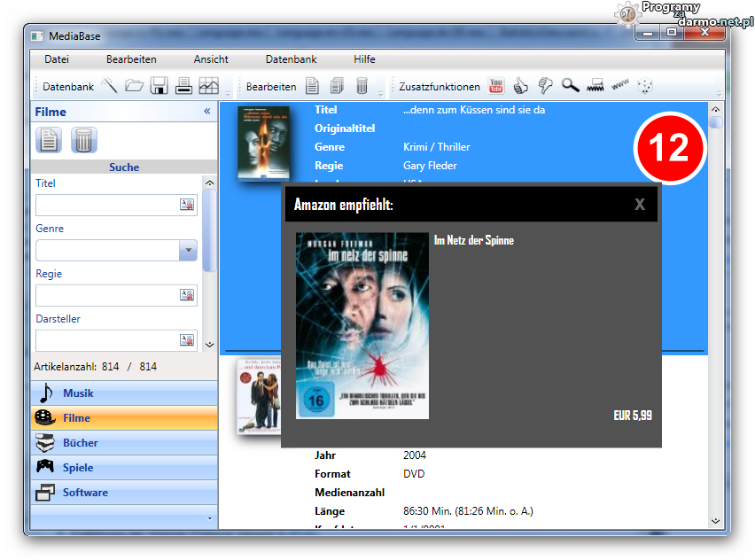The image size is (755, 560).
Task: Open the Ansicht menu
Action: [211, 59]
